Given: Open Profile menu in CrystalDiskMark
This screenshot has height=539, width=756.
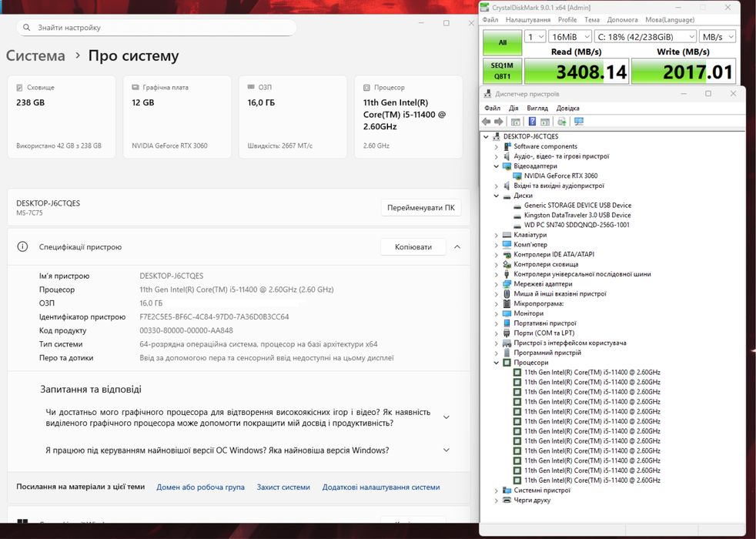Looking at the screenshot, I should coord(567,20).
